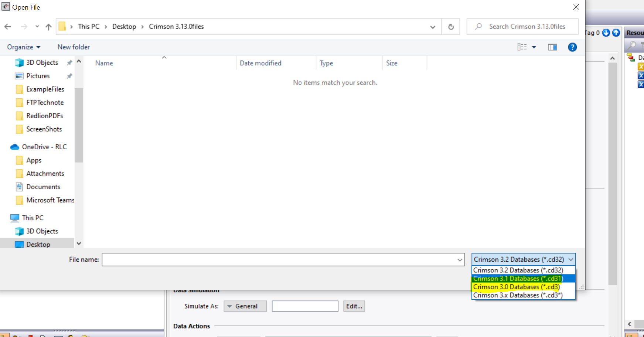Click This PC in address breadcrumb
The height and width of the screenshot is (337, 644).
click(89, 27)
